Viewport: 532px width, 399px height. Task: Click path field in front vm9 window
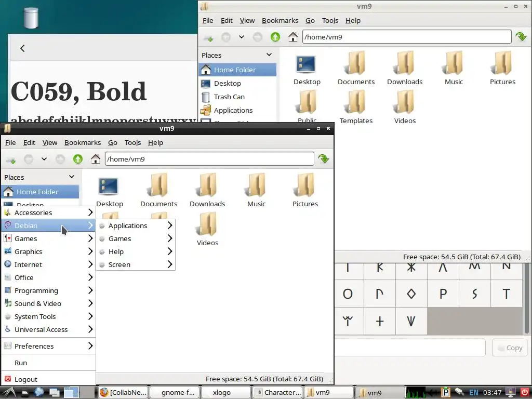coord(209,159)
